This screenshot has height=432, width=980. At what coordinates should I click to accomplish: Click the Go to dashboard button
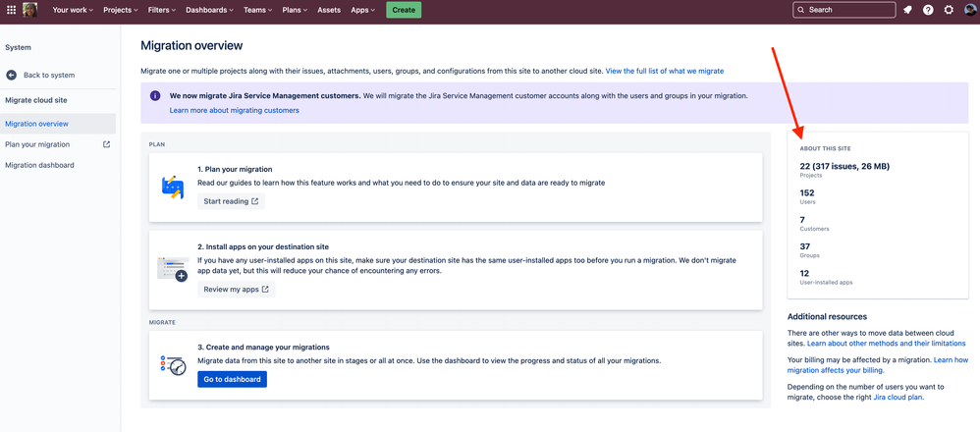click(232, 379)
